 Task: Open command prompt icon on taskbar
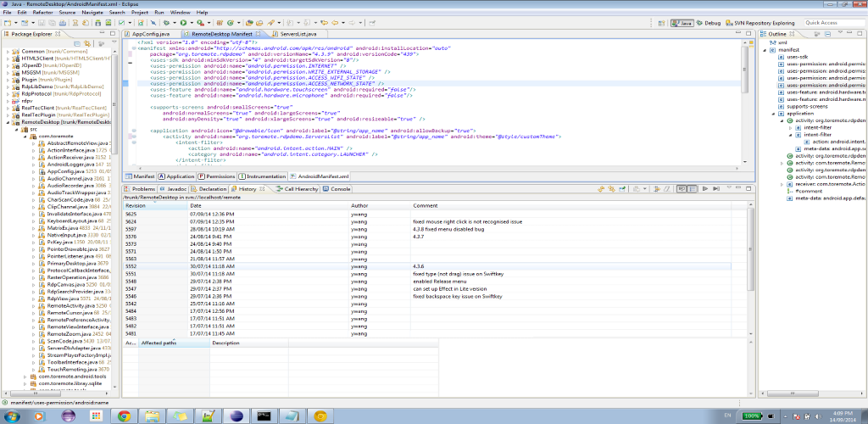click(x=264, y=416)
